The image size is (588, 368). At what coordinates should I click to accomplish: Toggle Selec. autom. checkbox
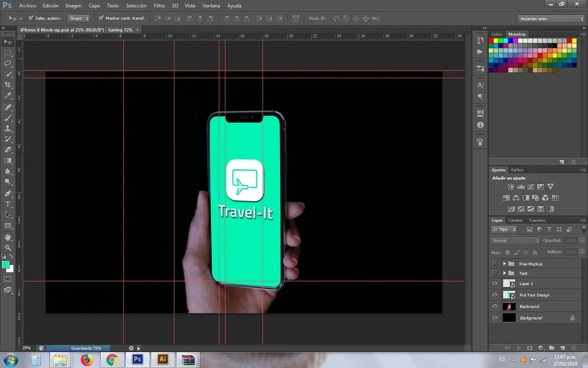point(31,18)
